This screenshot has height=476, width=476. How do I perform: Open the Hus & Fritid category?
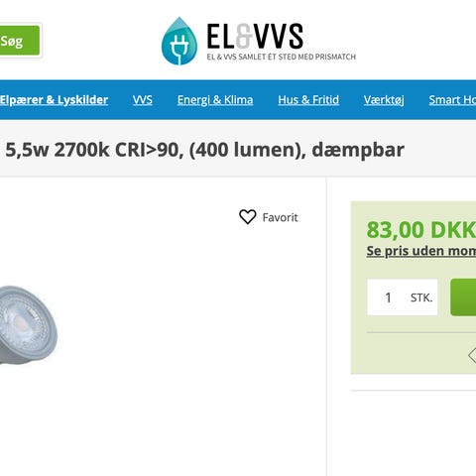(308, 100)
